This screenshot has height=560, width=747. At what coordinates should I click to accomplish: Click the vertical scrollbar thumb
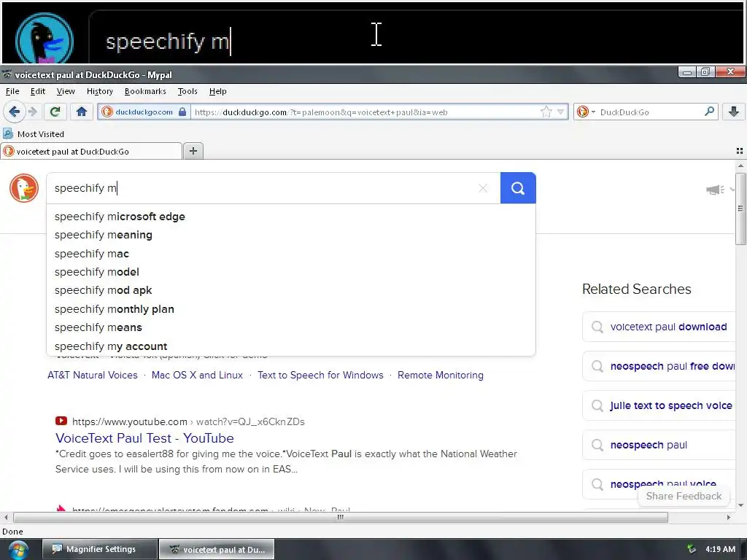point(740,209)
